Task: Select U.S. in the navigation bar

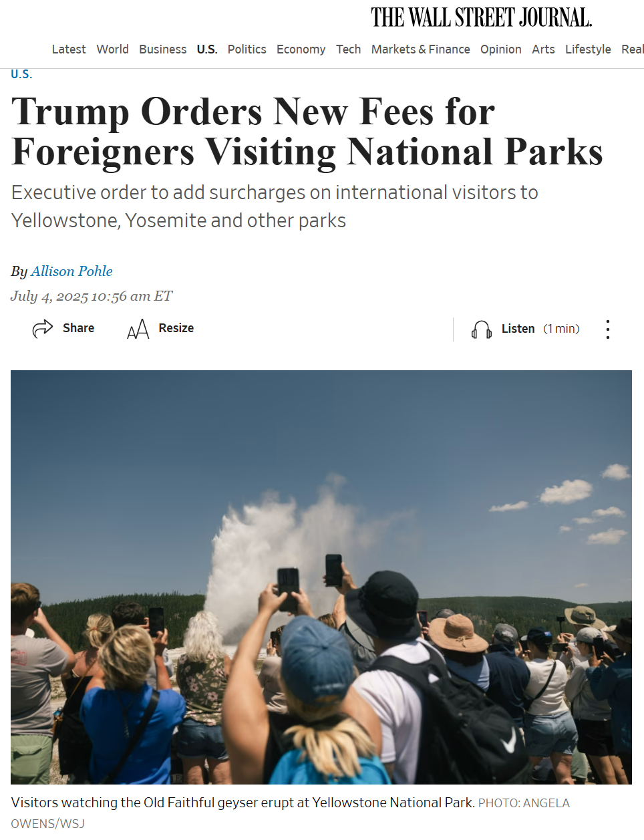Action: (x=207, y=49)
